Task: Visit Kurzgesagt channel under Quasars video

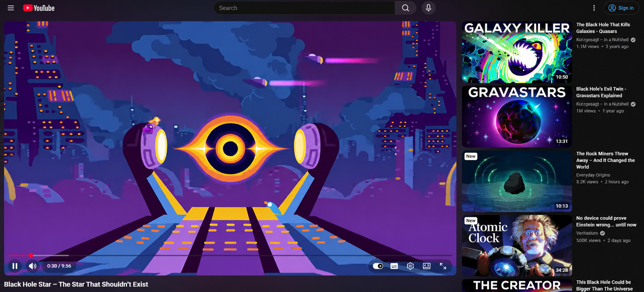Action: tap(602, 40)
